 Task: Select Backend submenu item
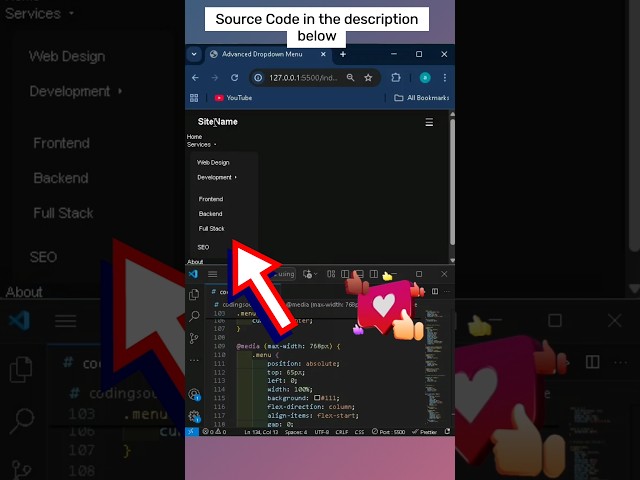click(210, 213)
